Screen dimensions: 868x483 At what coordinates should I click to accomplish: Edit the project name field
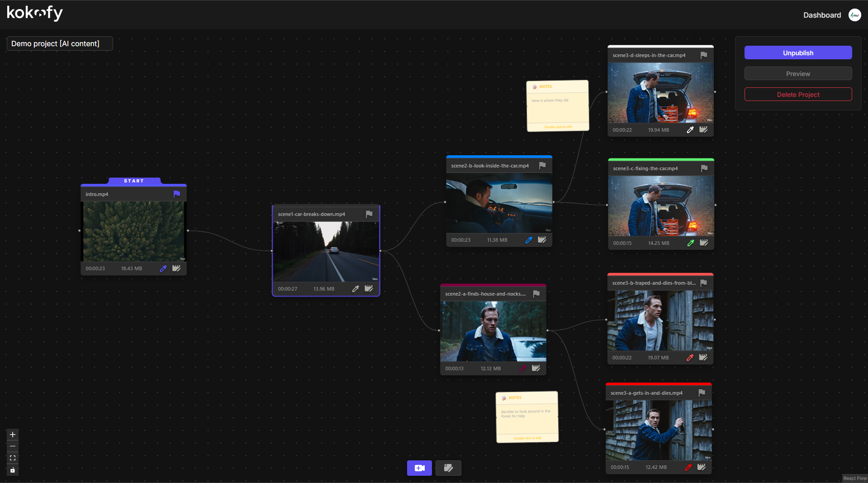click(x=60, y=43)
